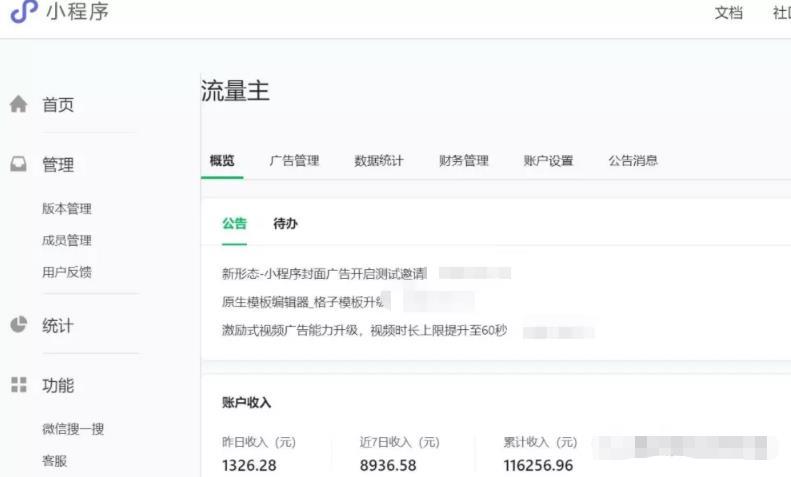Open 文档 in the top navigation
This screenshot has width=791, height=477.
click(728, 13)
